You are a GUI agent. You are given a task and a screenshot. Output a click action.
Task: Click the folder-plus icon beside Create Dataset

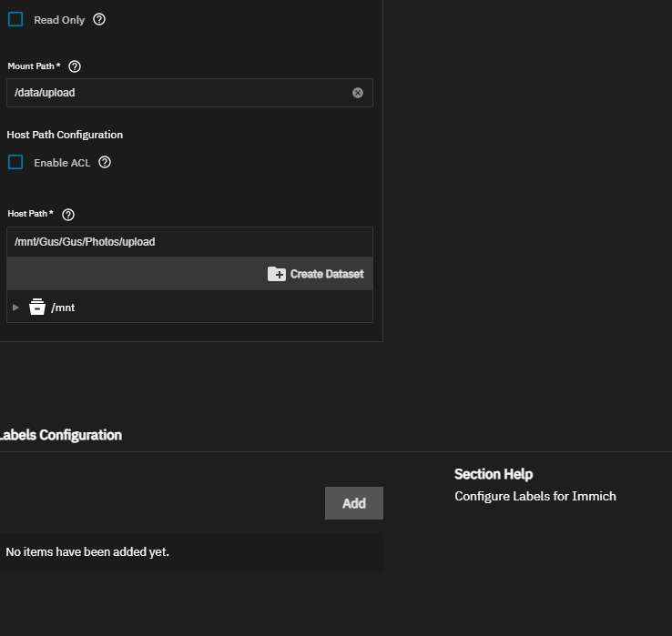pos(277,274)
